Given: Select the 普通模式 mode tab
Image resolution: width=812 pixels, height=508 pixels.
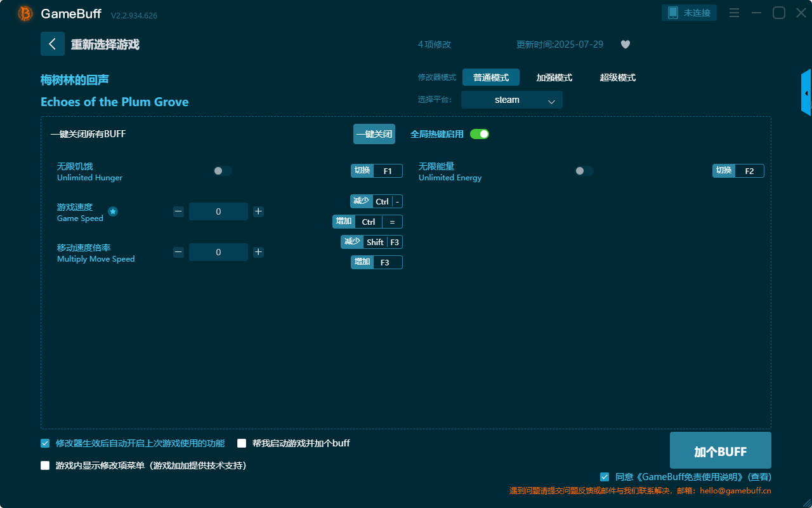Looking at the screenshot, I should coord(491,77).
